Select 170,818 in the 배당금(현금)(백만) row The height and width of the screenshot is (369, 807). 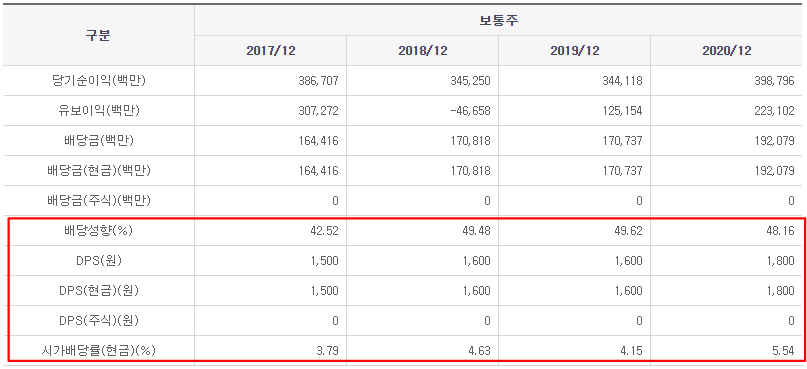click(469, 170)
